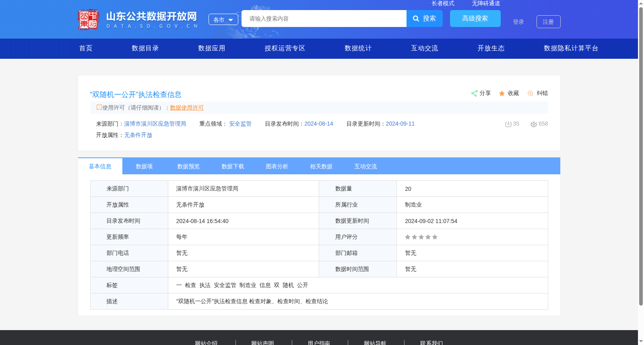This screenshot has width=644, height=345.
Task: Open 数据应用 navigation item
Action: coord(212,48)
